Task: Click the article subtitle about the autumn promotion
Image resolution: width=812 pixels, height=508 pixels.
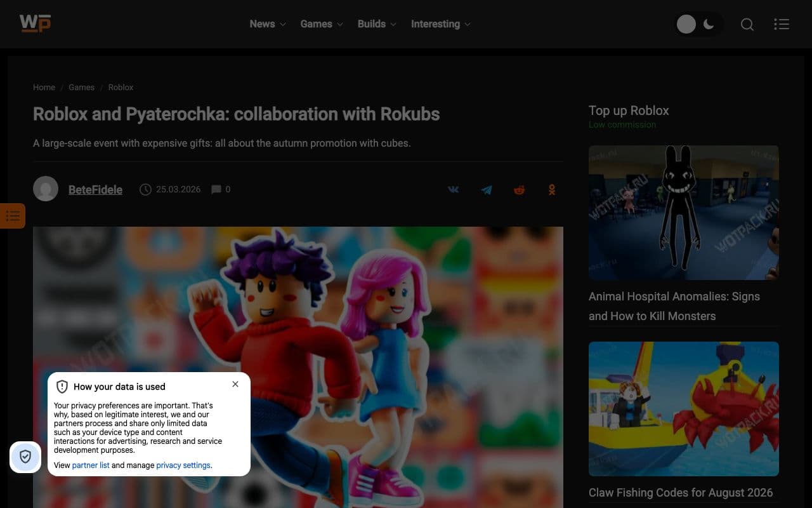Action: point(222,144)
